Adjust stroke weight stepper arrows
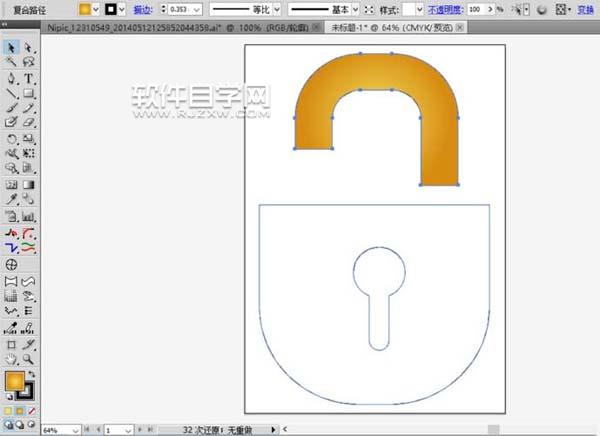Viewport: 600px width, 436px height. point(163,9)
